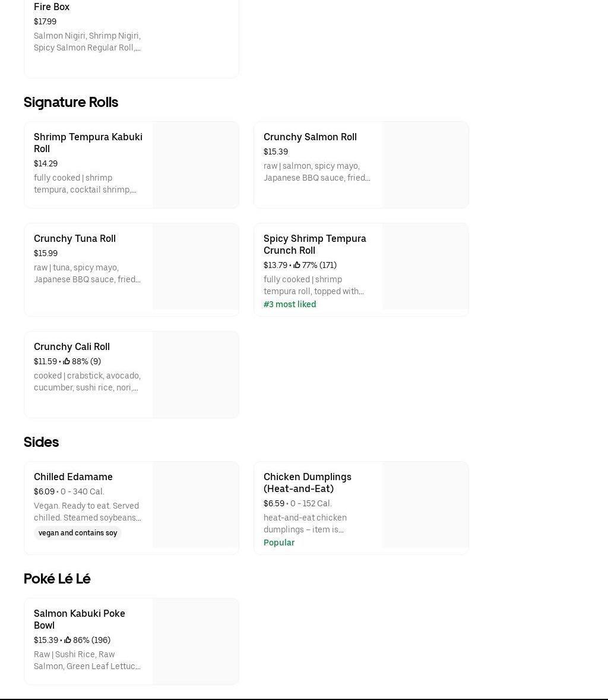Click the thumbs-up icon on Crunchy Cali Roll
Screen dimensions: 608x700
[x=66, y=362]
